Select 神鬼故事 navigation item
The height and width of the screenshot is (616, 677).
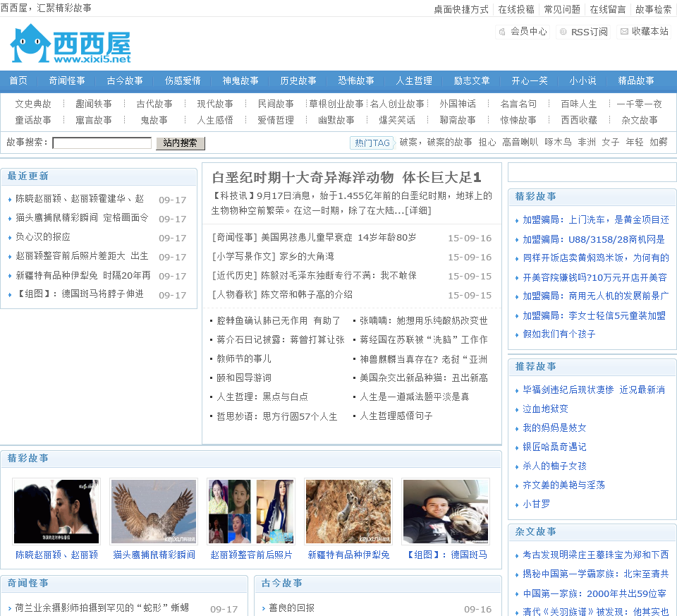240,80
